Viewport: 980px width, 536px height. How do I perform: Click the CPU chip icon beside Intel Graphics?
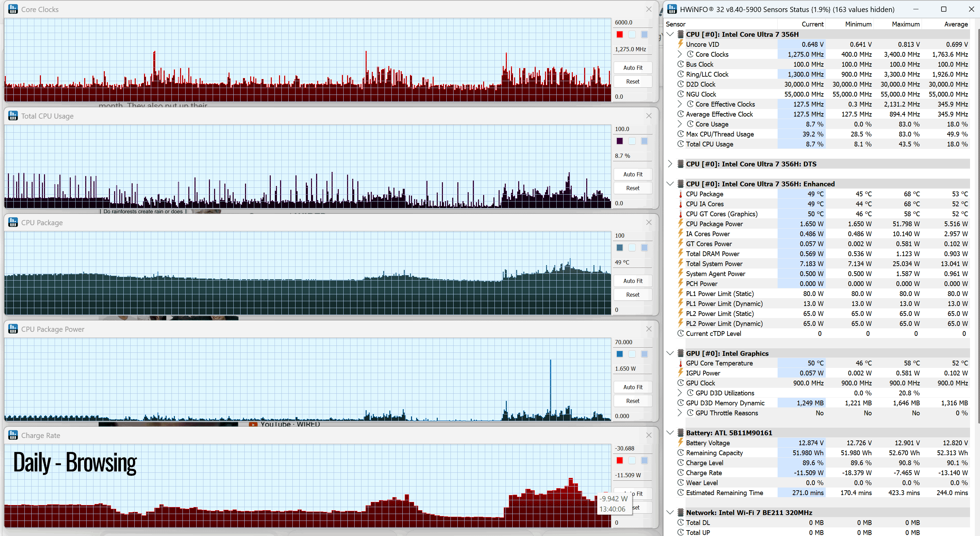pos(681,353)
